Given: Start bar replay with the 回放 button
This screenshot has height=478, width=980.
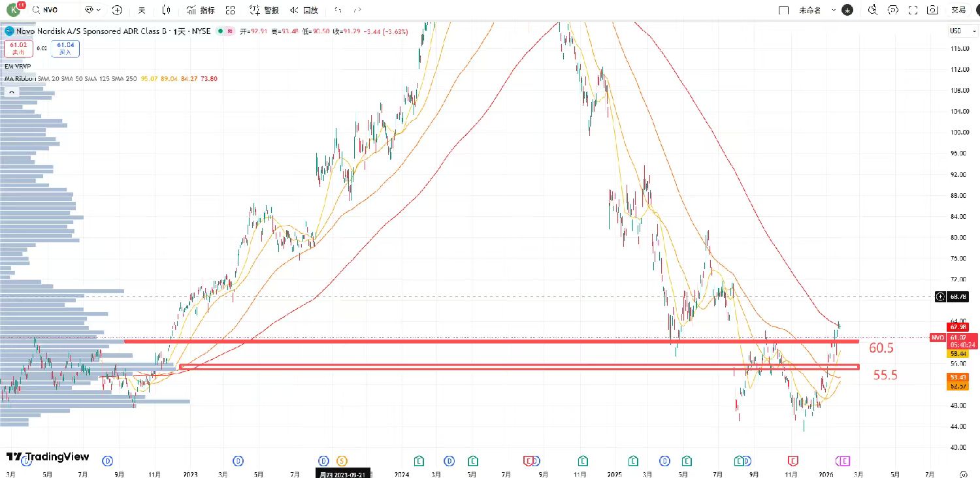Looking at the screenshot, I should [x=303, y=10].
